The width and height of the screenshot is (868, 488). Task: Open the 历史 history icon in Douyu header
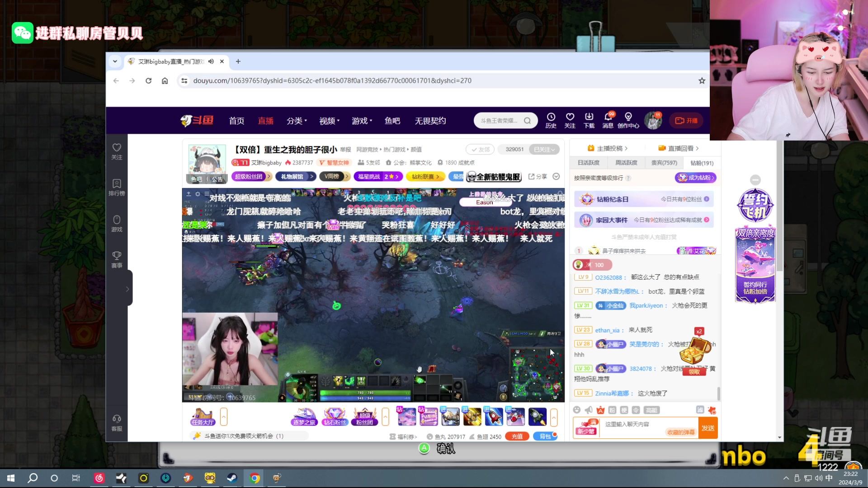(551, 120)
